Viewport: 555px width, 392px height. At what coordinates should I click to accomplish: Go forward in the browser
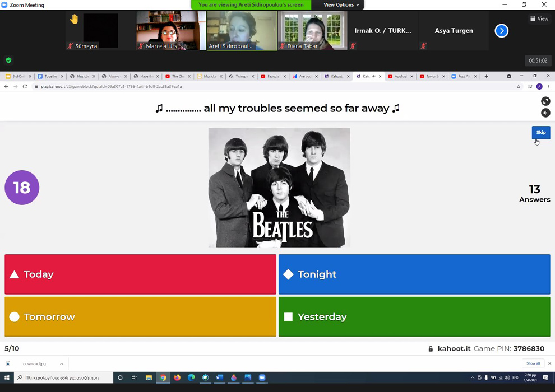16,87
